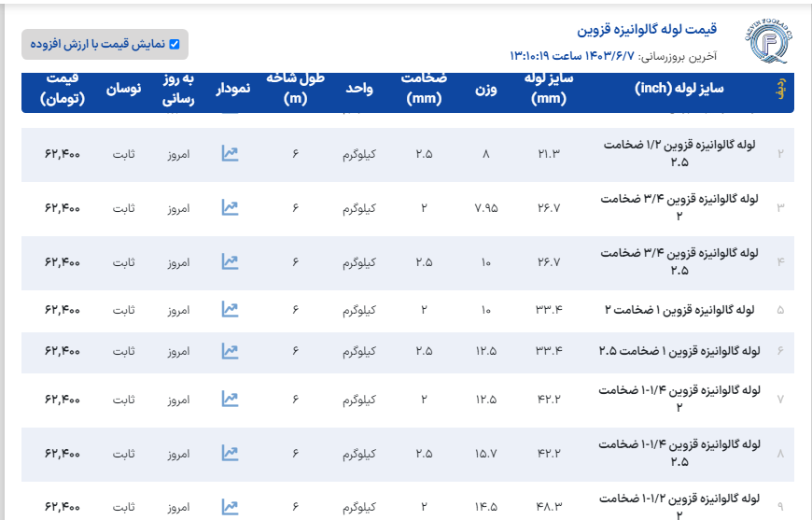812x520 pixels.
Task: Open chart icon for 3/4 inch 2.5 thickness pipe
Action: [230, 261]
